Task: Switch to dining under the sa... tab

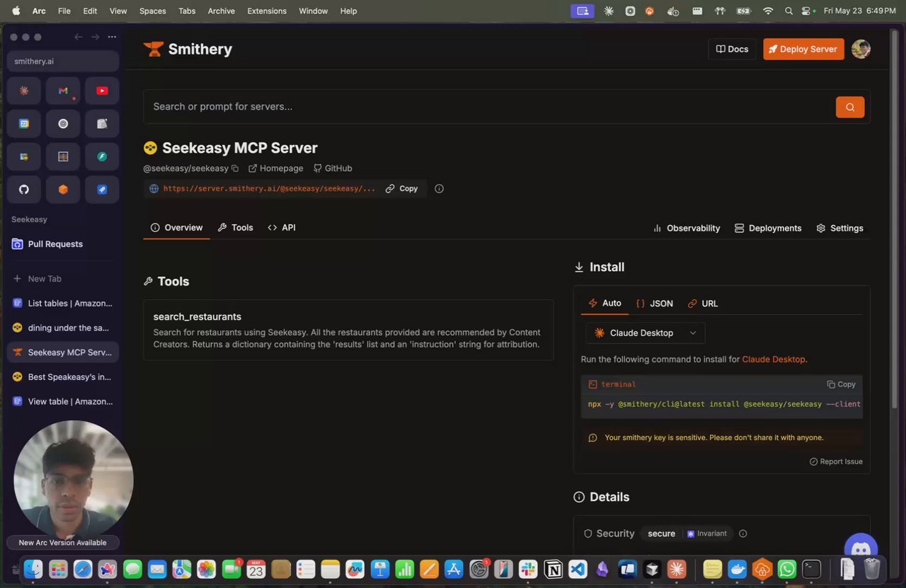Action: point(63,328)
